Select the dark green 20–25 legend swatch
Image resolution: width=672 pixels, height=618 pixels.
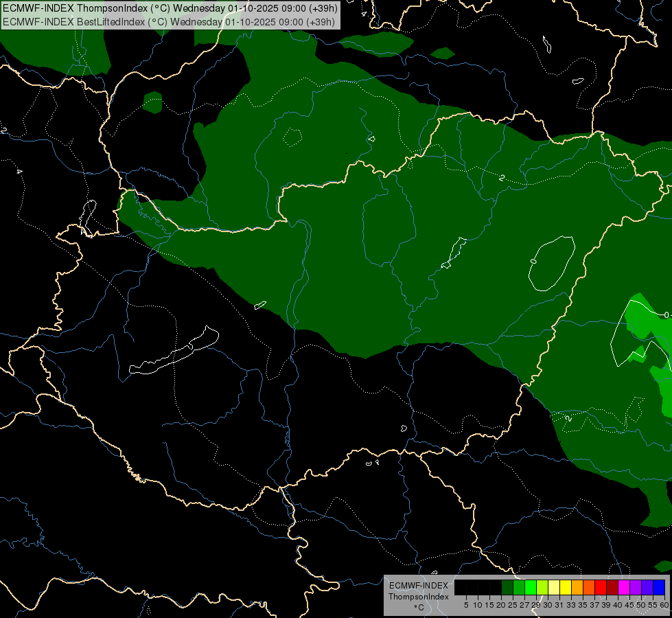[507, 587]
